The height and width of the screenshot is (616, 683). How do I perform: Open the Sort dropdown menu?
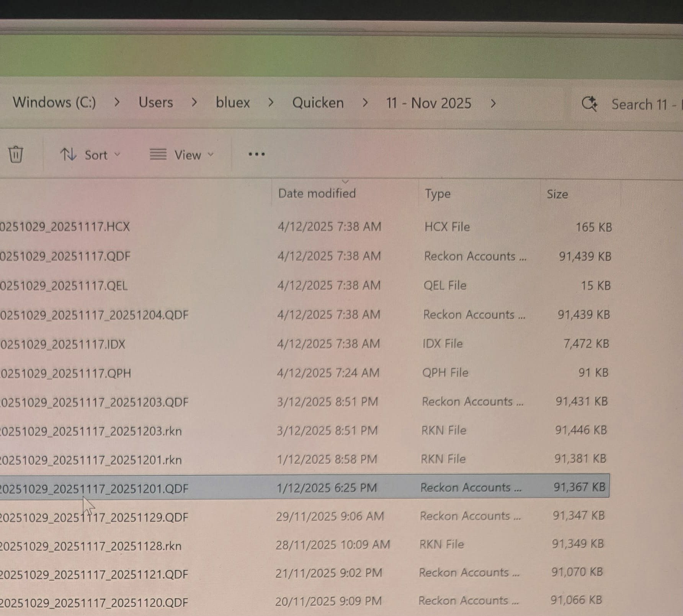(90, 155)
